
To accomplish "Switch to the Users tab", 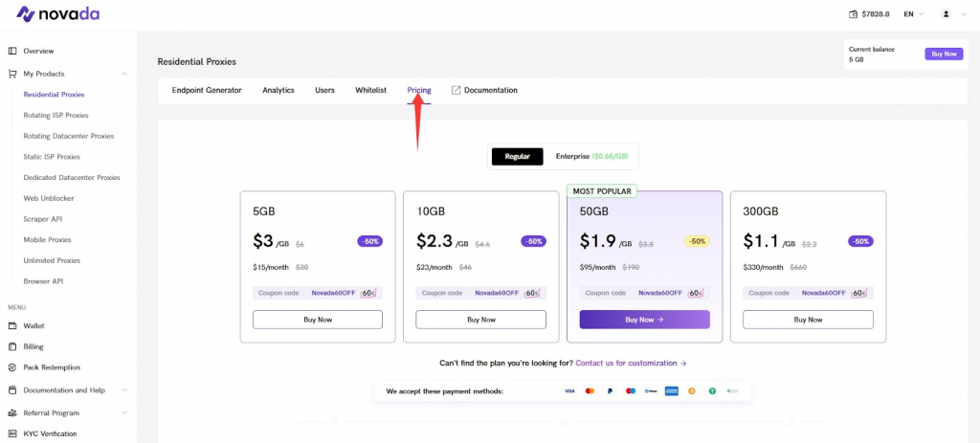I will (324, 90).
